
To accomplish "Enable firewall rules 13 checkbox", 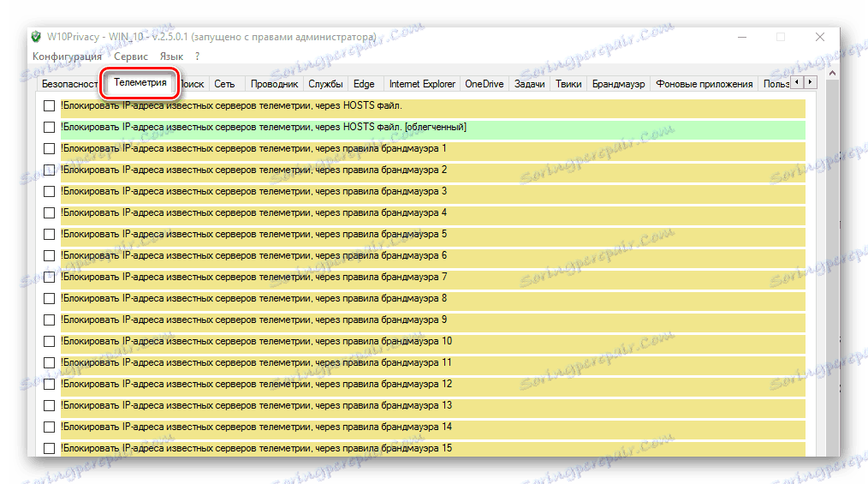I will tap(50, 406).
